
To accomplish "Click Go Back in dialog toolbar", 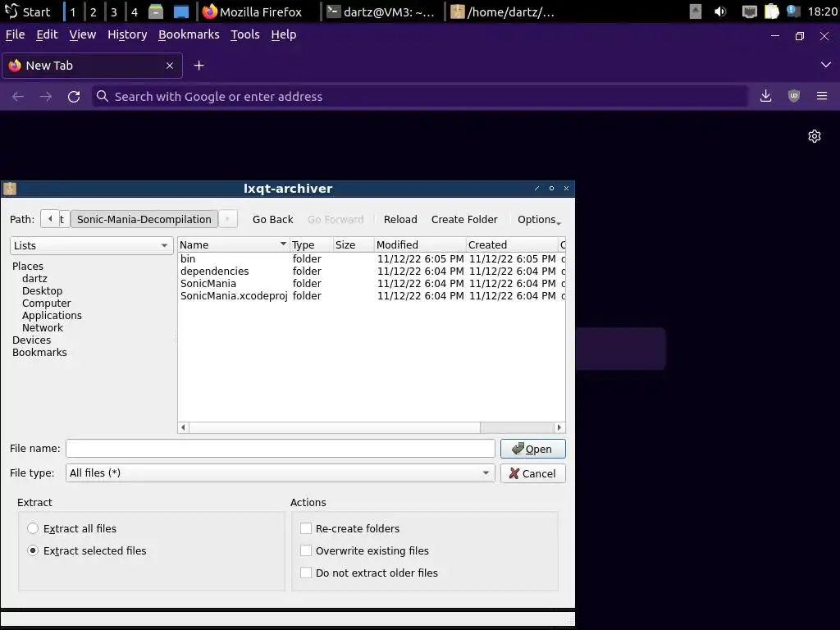I will click(x=272, y=220).
